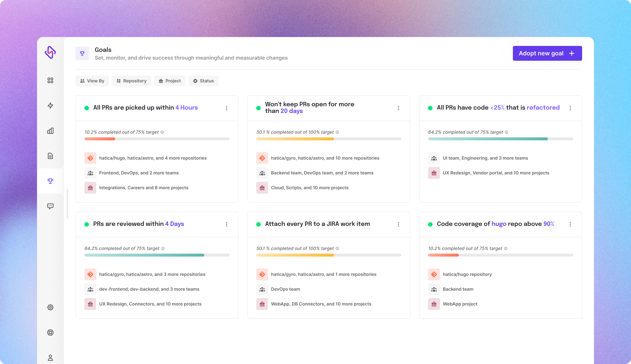Open the Project filter dropdown
631x364 pixels.
coord(169,81)
